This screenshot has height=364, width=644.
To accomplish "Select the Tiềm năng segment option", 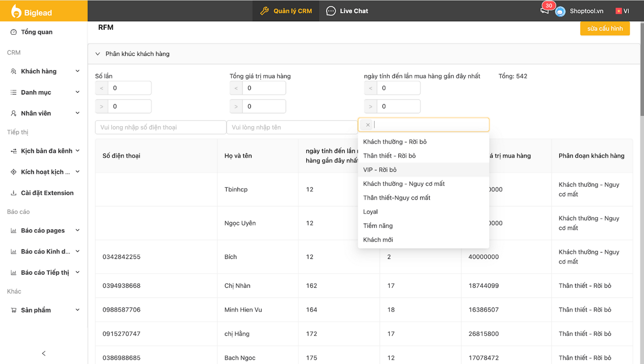I will [423, 225].
